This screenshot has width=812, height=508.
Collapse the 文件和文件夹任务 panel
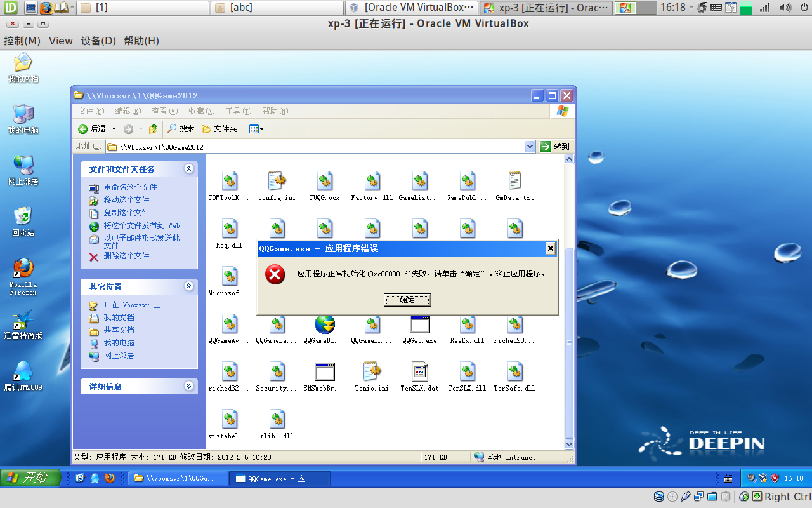tap(188, 169)
